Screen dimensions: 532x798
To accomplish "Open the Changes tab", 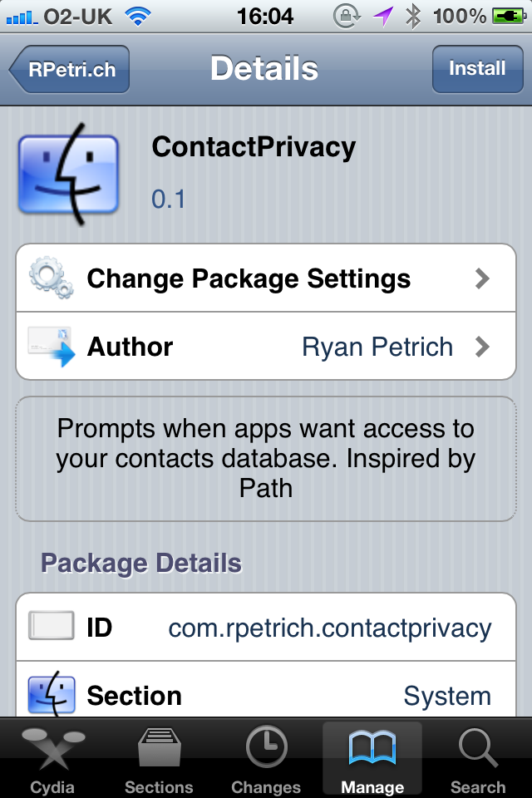I will coord(266,759).
